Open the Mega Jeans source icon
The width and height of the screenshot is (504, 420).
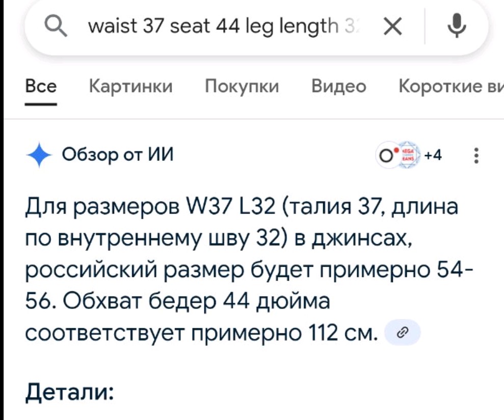click(408, 154)
